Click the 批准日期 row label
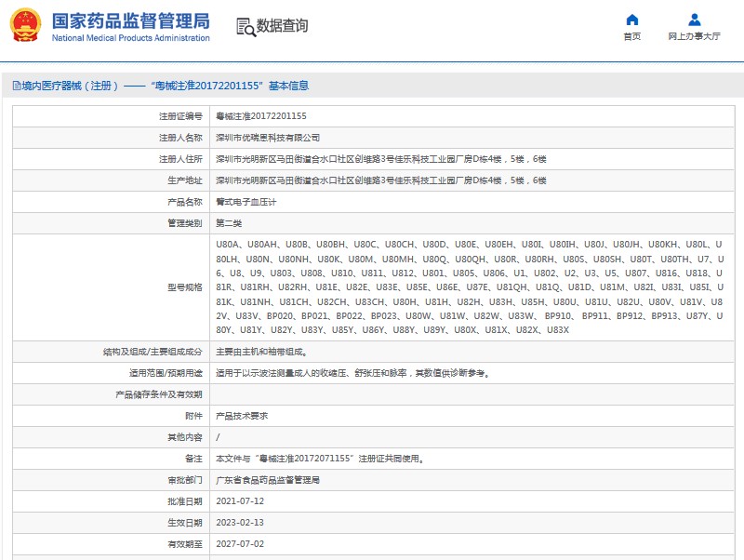Viewport: 744px width, 560px height. click(x=184, y=501)
